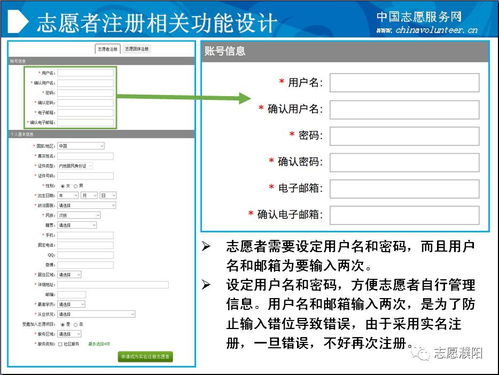The width and height of the screenshot is (499, 375).
Task: Open the 出生日期 year dropdown
Action: [68, 195]
